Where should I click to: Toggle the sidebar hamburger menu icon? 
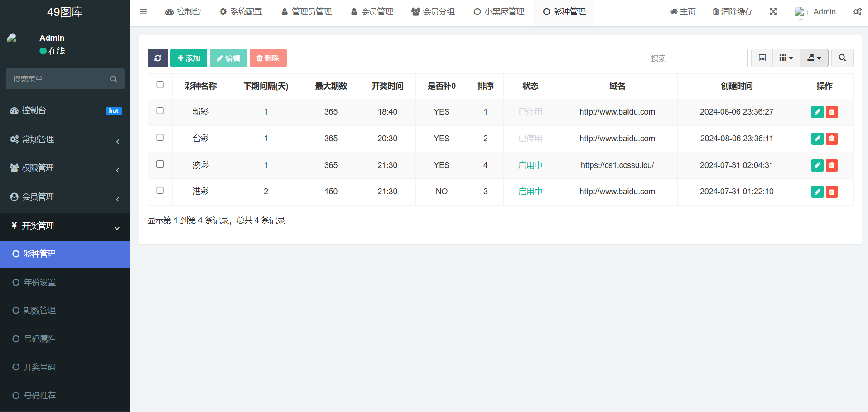[143, 12]
